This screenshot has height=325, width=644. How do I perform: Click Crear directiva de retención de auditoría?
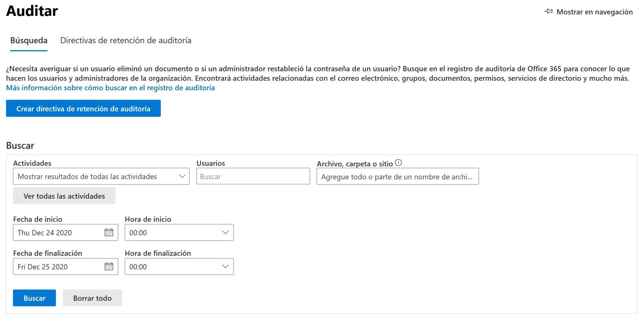click(83, 108)
